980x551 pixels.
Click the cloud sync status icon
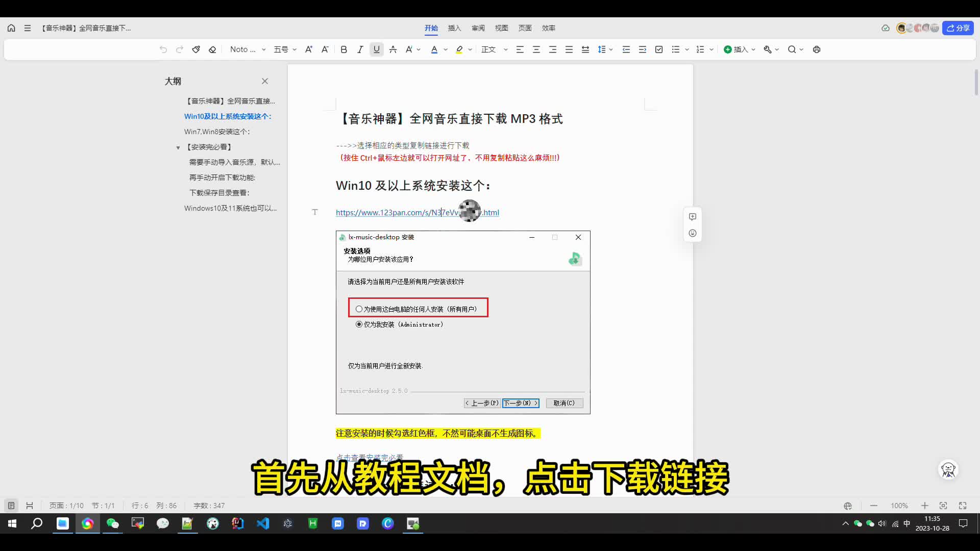886,28
